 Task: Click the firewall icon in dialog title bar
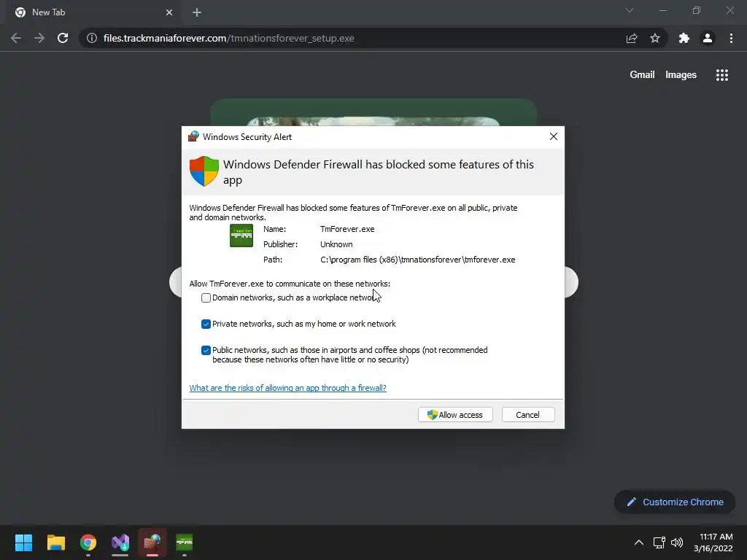click(x=193, y=136)
